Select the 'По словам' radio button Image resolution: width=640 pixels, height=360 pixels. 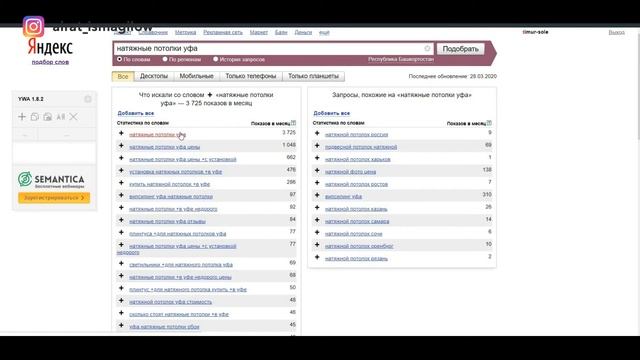click(120, 59)
